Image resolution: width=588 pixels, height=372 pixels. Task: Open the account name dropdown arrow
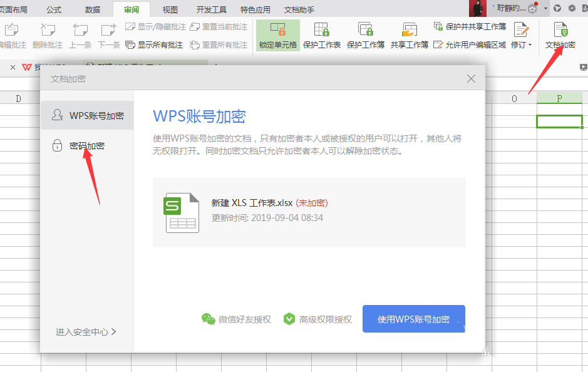pyautogui.click(x=545, y=8)
